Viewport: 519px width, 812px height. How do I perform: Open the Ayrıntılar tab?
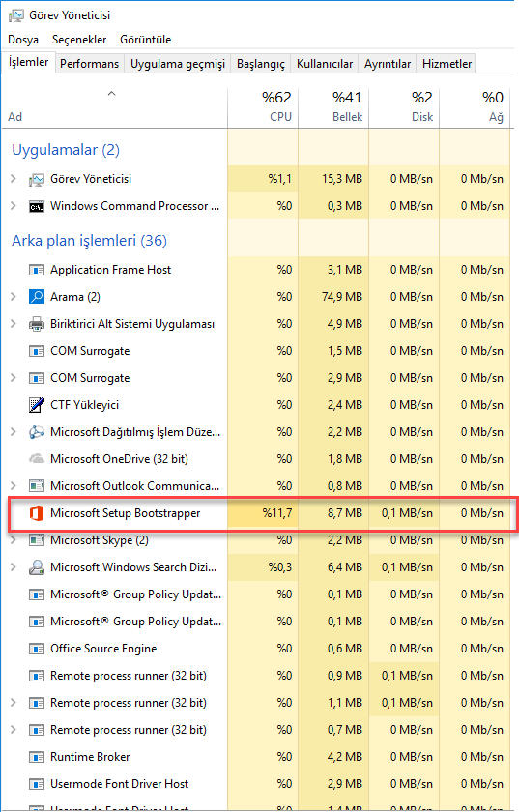click(388, 64)
